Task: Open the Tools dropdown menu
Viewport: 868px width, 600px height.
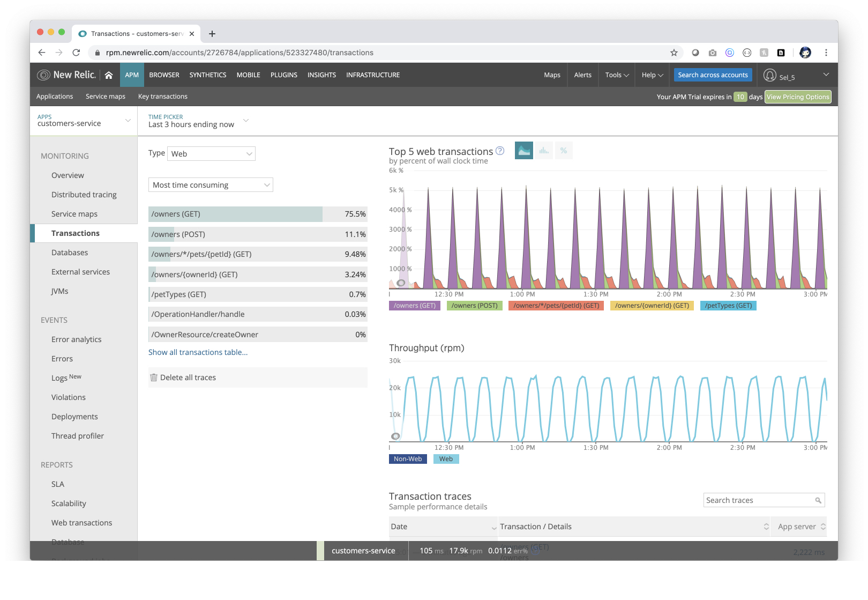Action: pos(617,75)
